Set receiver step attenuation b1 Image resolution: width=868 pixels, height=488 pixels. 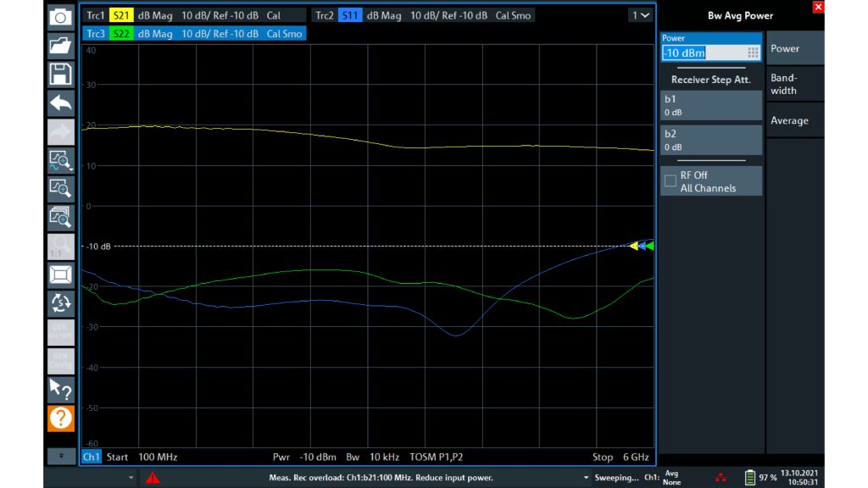click(x=710, y=105)
